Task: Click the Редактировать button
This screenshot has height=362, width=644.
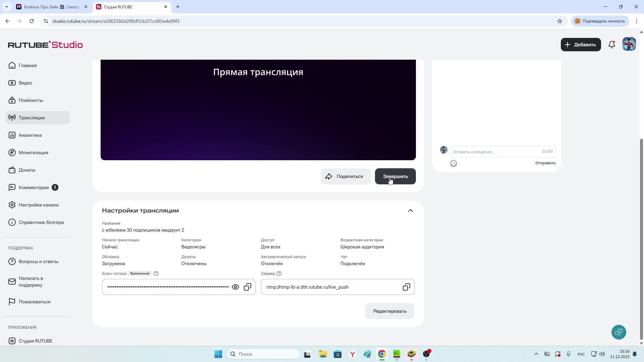Action: pyautogui.click(x=390, y=311)
